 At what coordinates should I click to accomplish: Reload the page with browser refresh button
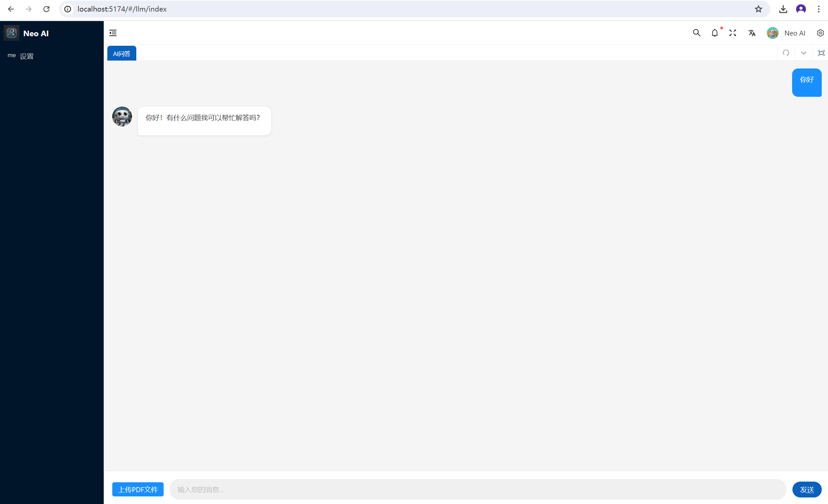coord(46,9)
